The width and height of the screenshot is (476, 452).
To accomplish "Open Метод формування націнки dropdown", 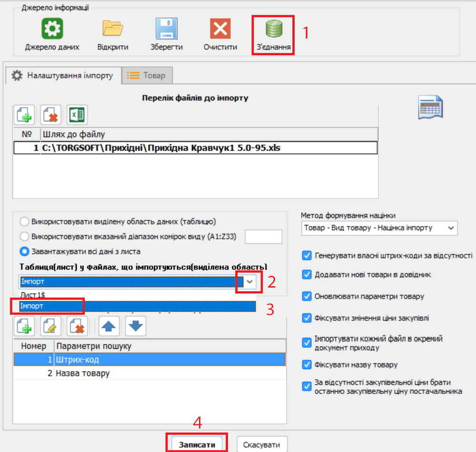I will 379,228.
